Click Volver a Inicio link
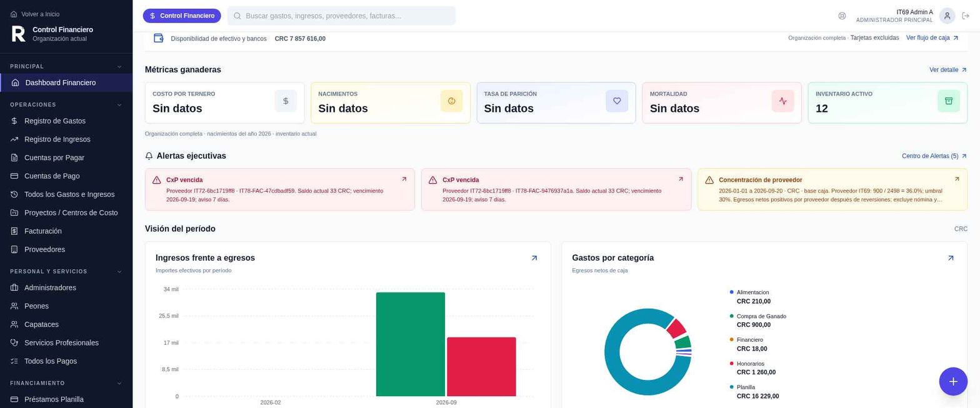The height and width of the screenshot is (408, 980). point(35,14)
